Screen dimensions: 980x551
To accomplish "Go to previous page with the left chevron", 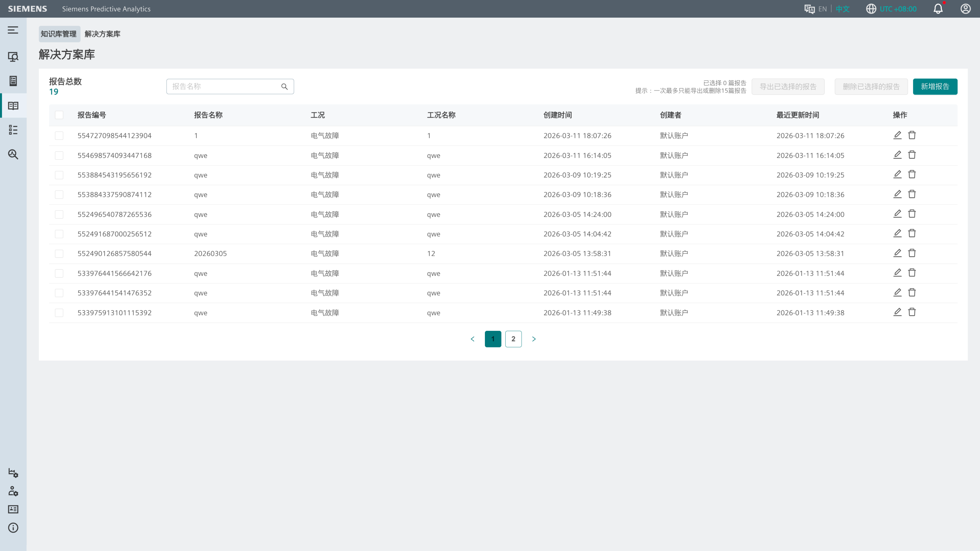I will click(472, 339).
